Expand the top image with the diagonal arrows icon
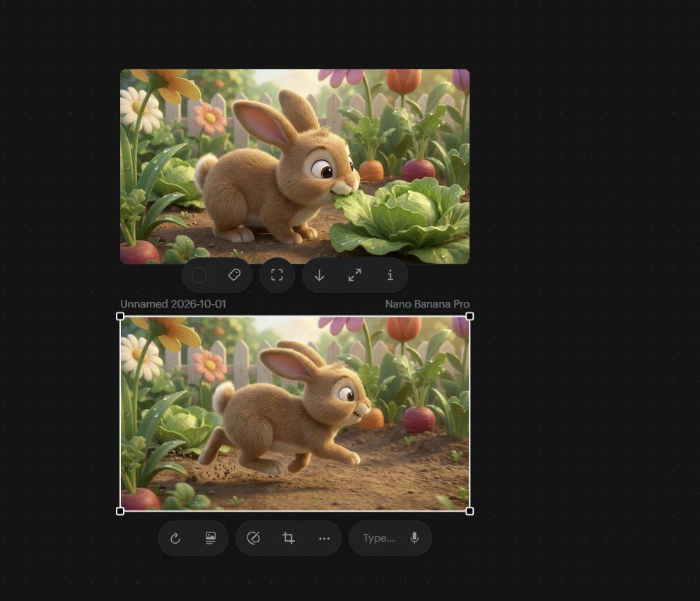The height and width of the screenshot is (601, 700). pyautogui.click(x=354, y=275)
